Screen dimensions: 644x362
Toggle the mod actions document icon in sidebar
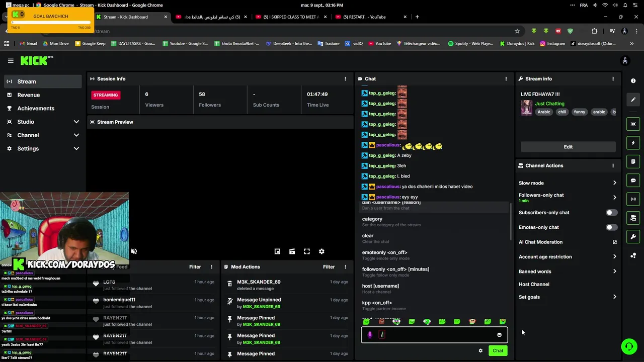click(633, 161)
